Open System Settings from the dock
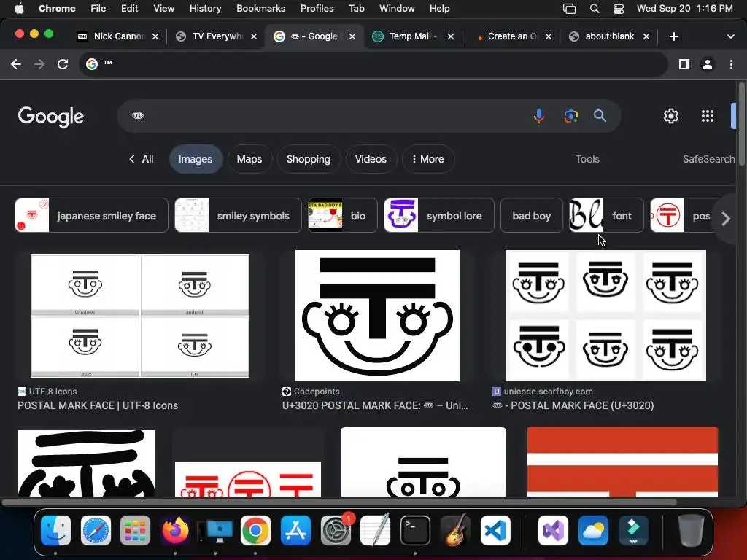This screenshot has height=560, width=747. (336, 530)
